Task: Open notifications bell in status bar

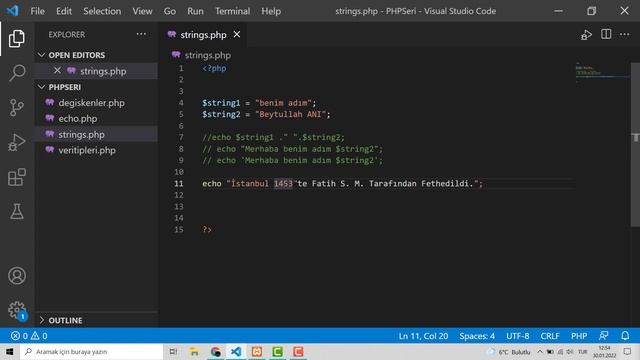Action: pos(625,336)
